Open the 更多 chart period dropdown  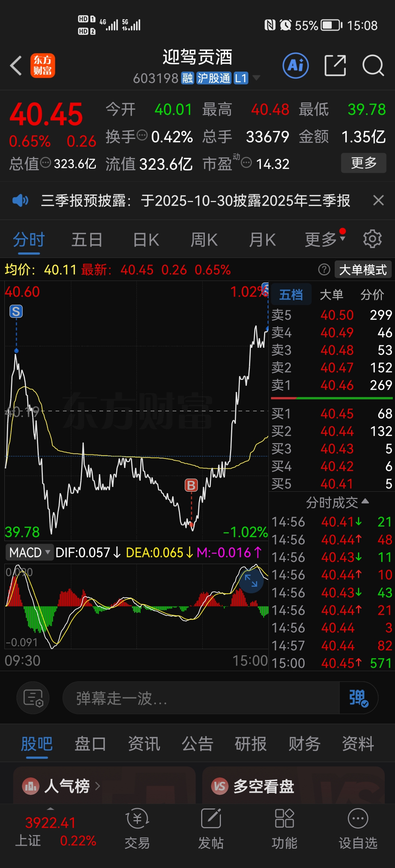click(x=325, y=239)
